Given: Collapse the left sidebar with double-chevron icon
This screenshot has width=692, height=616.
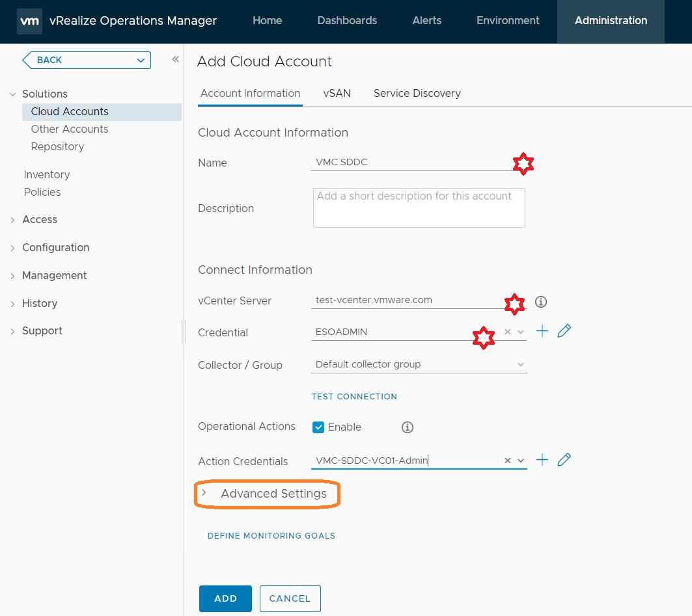Looking at the screenshot, I should tap(175, 60).
